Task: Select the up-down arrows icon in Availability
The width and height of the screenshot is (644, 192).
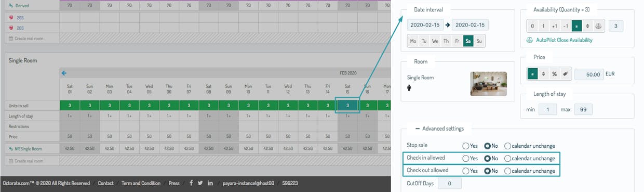Action: [587, 26]
